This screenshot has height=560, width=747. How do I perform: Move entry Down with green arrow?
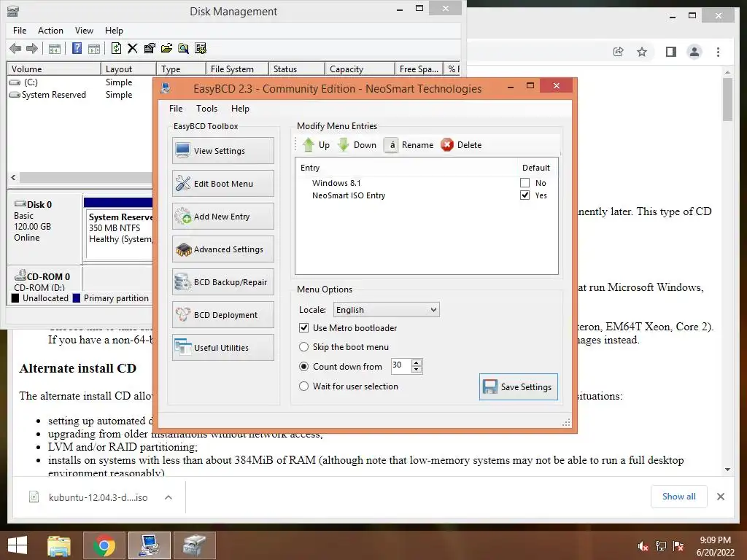tap(357, 145)
